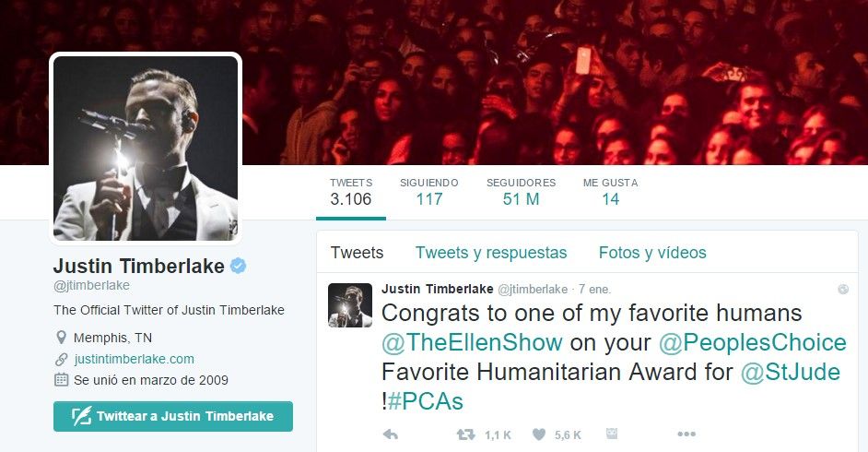The height and width of the screenshot is (452, 868).
Task: Retweet the Congrats tweet
Action: (465, 434)
